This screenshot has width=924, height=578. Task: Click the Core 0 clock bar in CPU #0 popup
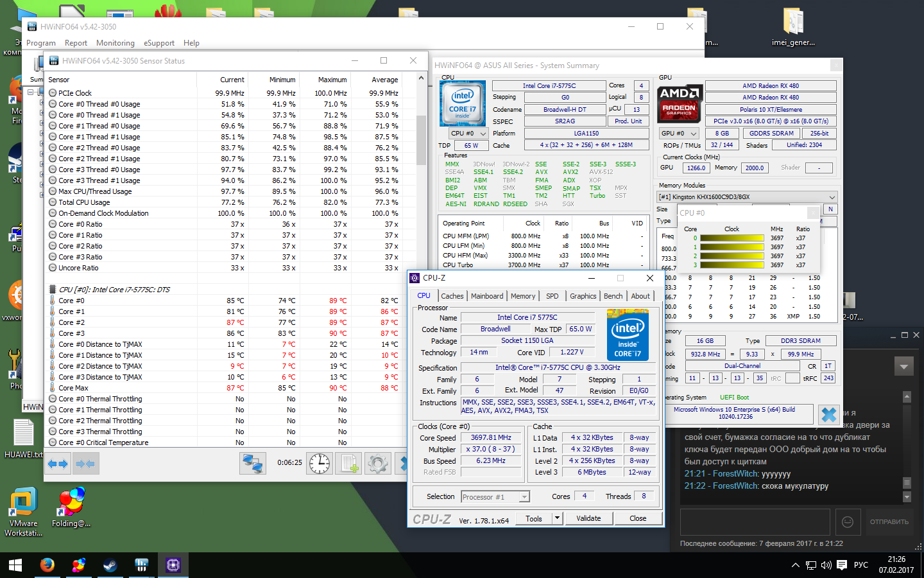732,238
